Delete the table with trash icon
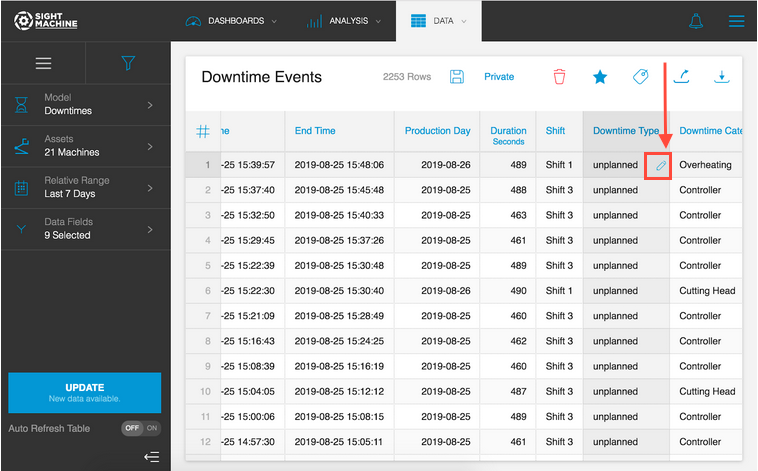Viewport: 758px width, 471px height. click(x=559, y=77)
